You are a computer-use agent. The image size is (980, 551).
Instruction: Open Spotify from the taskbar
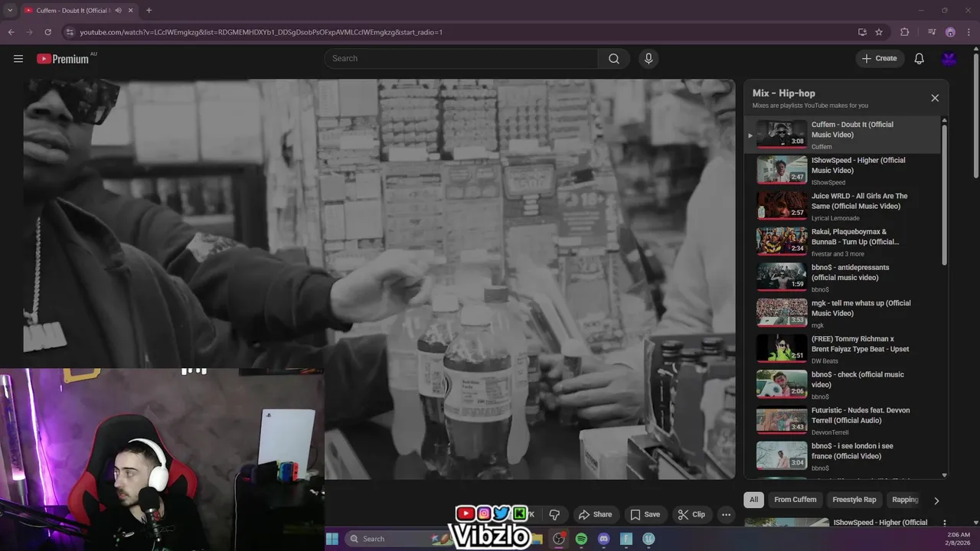(581, 539)
